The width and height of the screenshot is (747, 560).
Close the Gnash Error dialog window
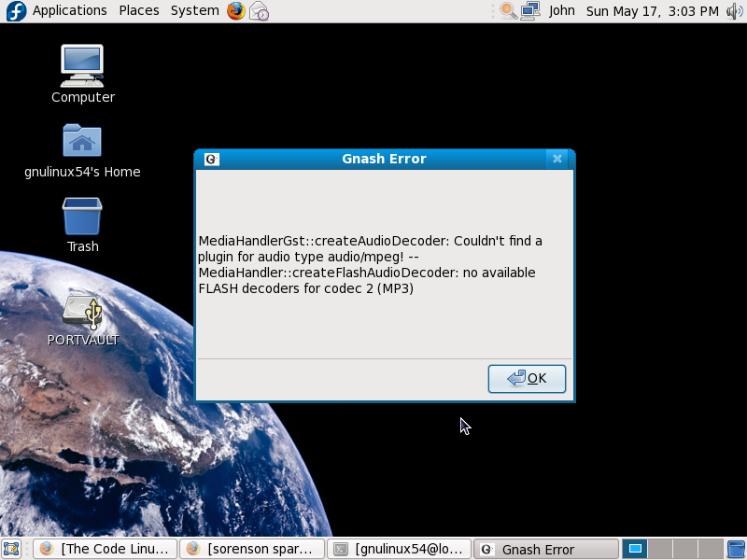coord(557,159)
